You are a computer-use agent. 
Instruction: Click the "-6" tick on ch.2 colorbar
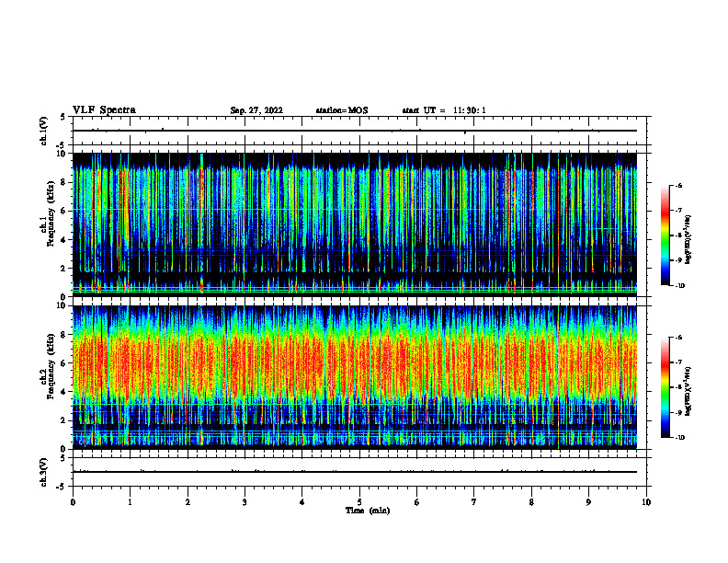click(677, 338)
